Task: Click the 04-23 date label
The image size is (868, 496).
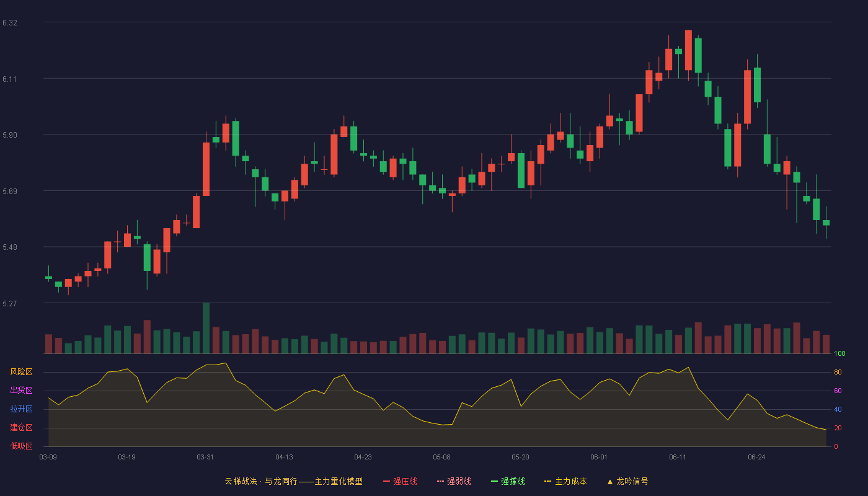Action: tap(363, 457)
